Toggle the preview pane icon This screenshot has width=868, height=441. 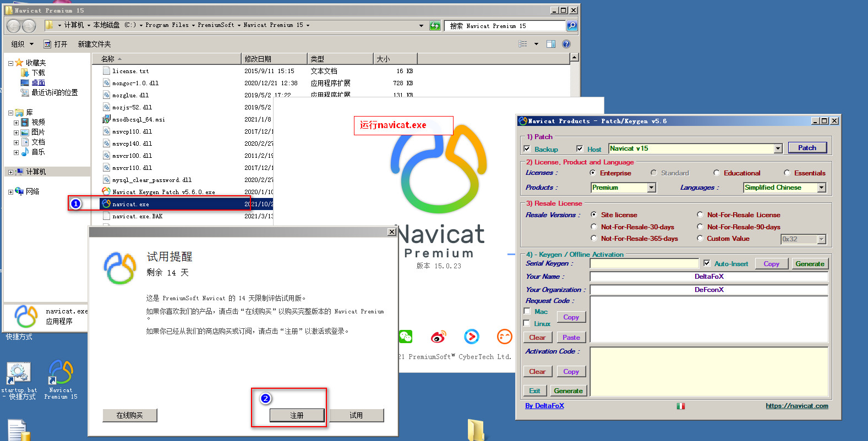coord(551,44)
